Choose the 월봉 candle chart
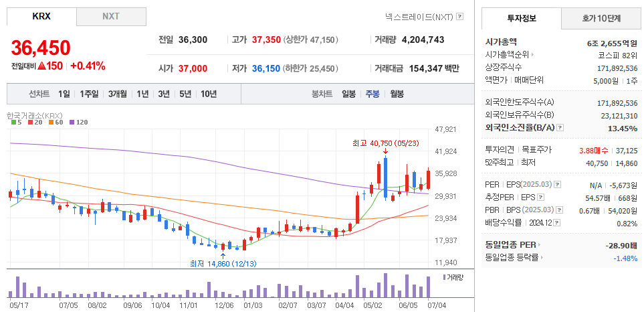The image size is (644, 312). pos(397,94)
